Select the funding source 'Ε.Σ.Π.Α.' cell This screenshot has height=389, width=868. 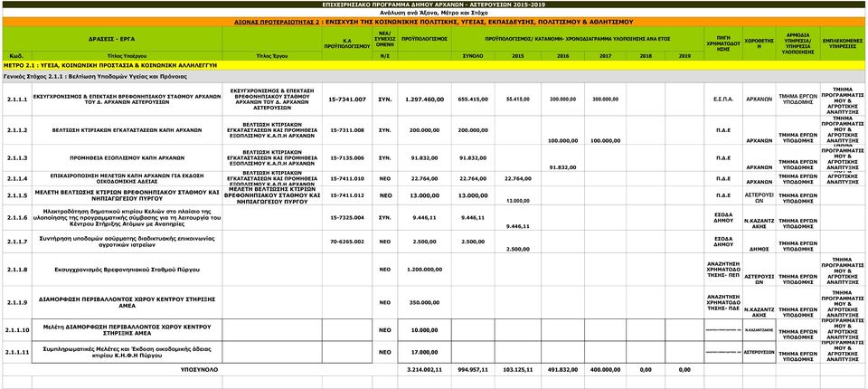723,100
